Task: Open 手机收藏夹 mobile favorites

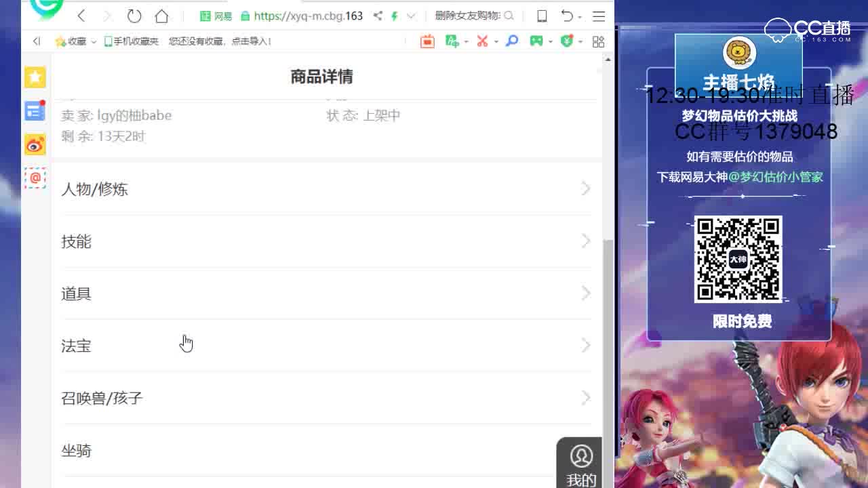Action: pyautogui.click(x=131, y=41)
